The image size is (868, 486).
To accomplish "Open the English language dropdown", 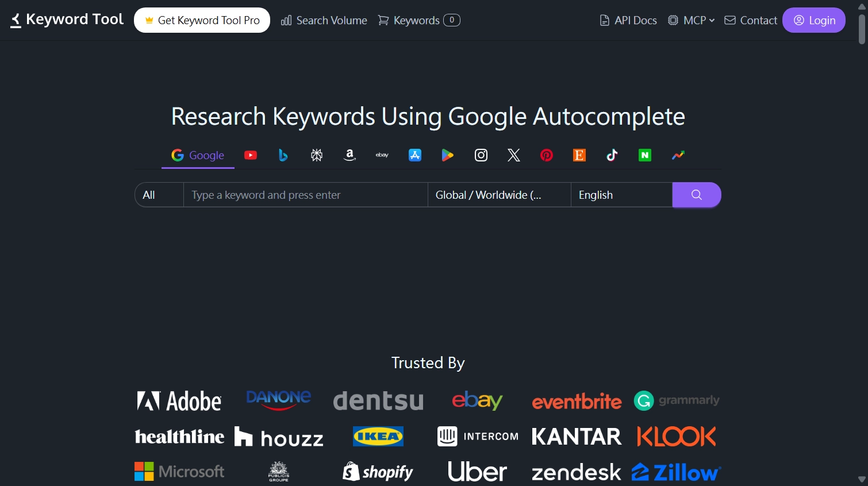I will pos(621,195).
